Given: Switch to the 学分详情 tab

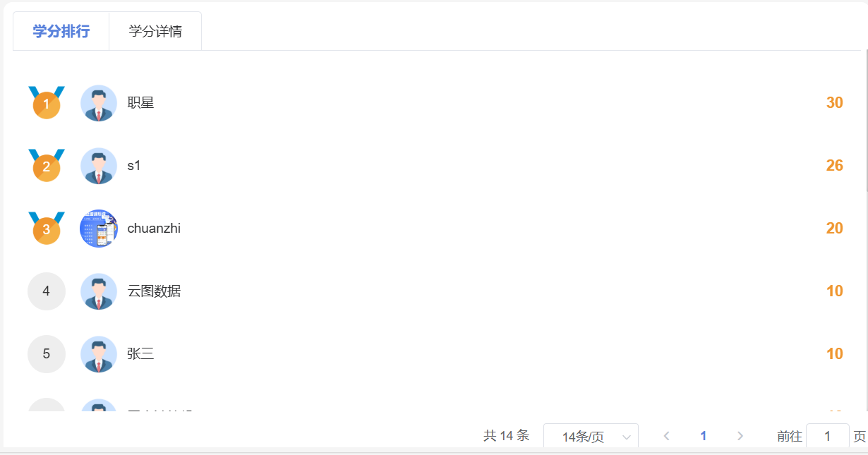Looking at the screenshot, I should 155,32.
